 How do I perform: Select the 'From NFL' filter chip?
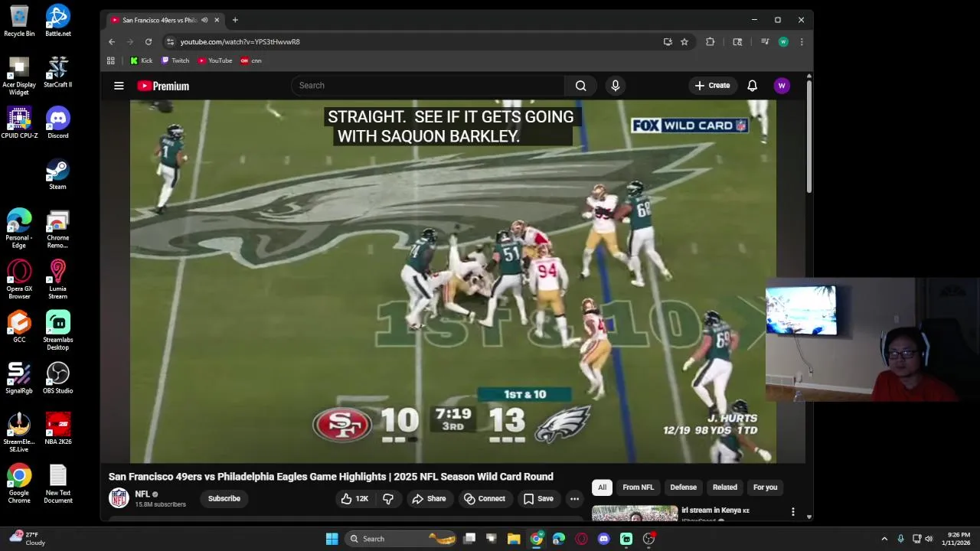tap(638, 487)
